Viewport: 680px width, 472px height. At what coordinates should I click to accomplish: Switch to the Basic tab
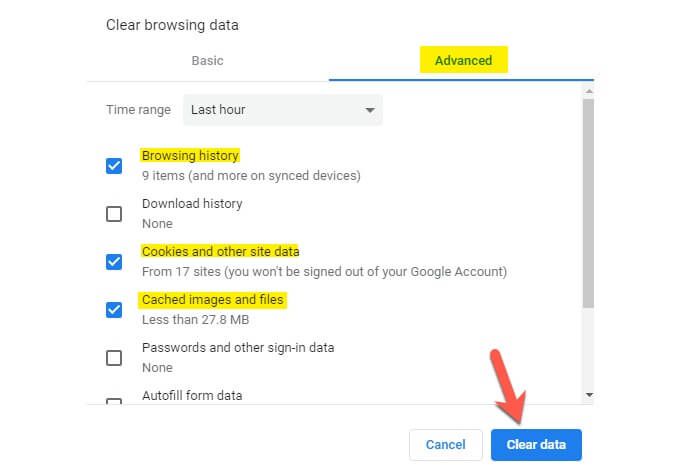point(207,61)
